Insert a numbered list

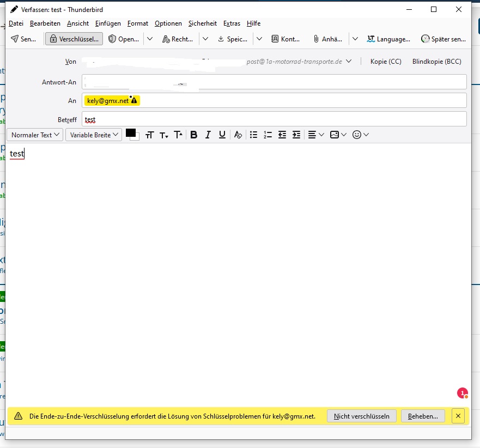(x=268, y=135)
